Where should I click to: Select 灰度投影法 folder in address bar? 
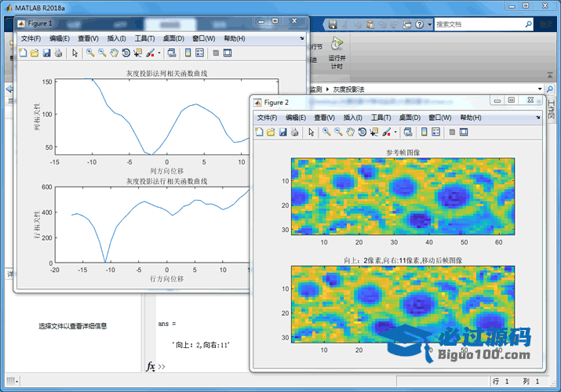[349, 89]
